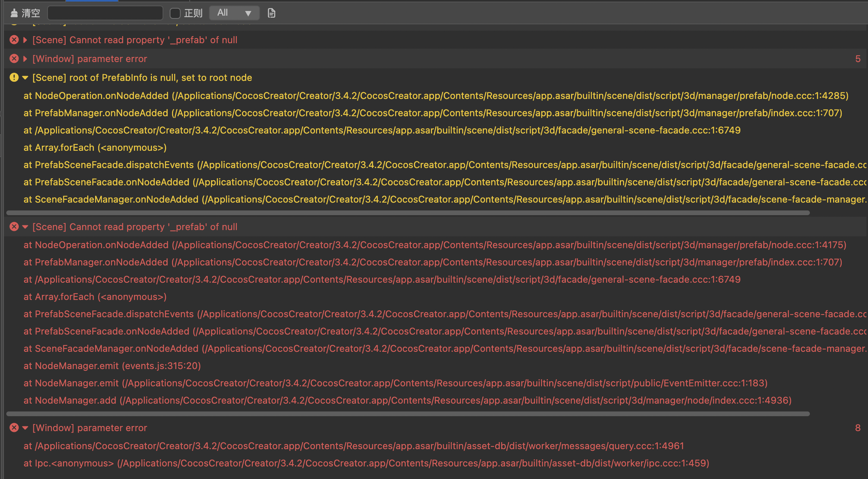Click the clear console broom icon
This screenshot has width=868, height=479.
14,13
